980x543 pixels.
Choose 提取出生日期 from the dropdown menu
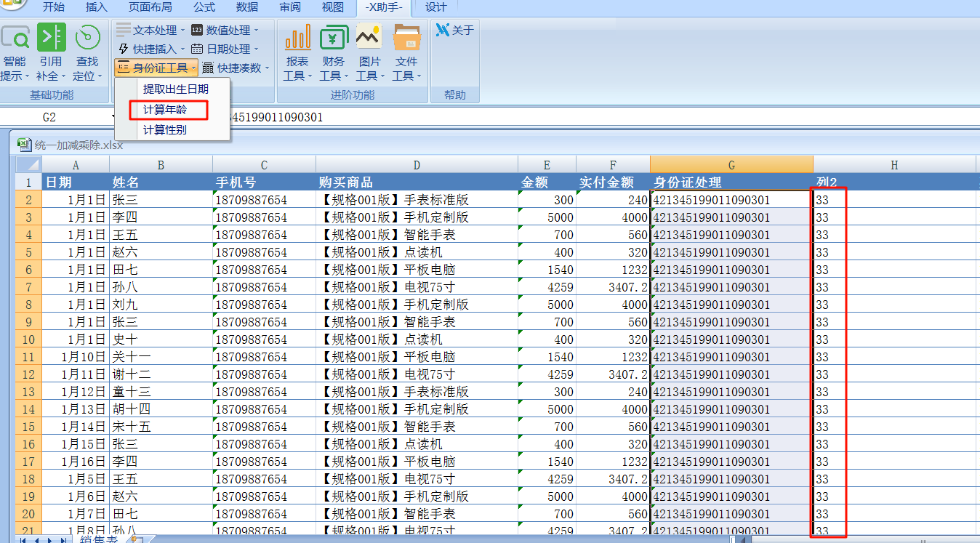point(175,89)
